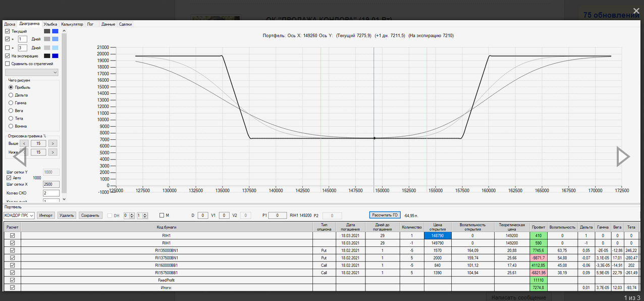Pick the dark blue swatch for На экспирацию
The image size is (644, 301).
point(55,56)
